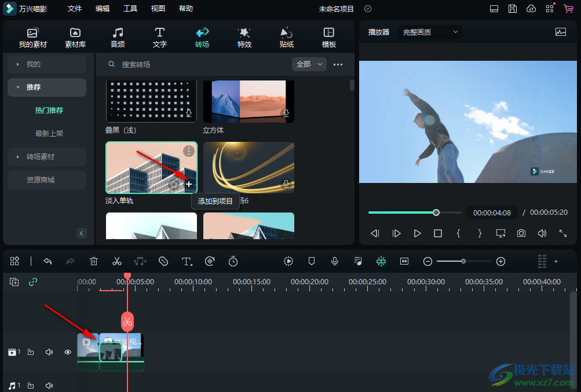Click the scissors split icon in timeline toolbar
The image size is (581, 392).
pyautogui.click(x=117, y=261)
